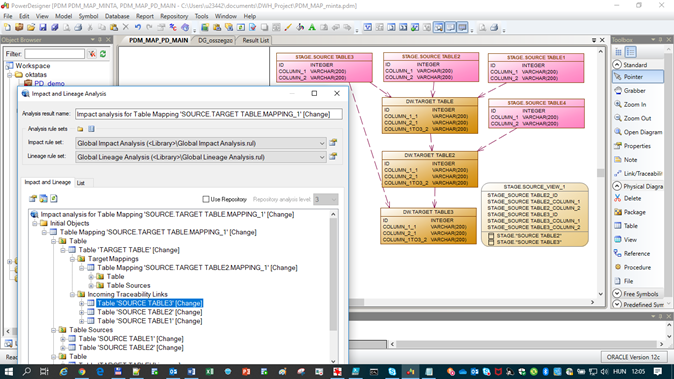
Task: Click the green refresh icon next to Filter
Action: click(x=103, y=54)
